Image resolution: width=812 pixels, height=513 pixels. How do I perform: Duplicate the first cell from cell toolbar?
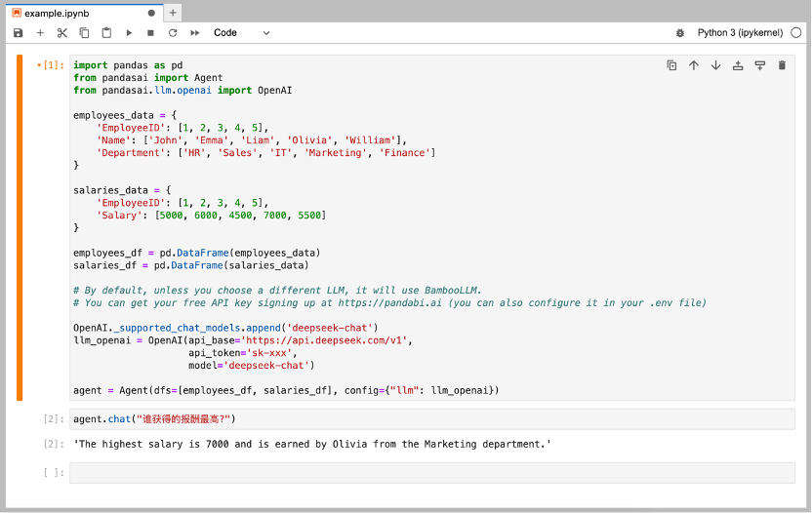click(x=671, y=65)
